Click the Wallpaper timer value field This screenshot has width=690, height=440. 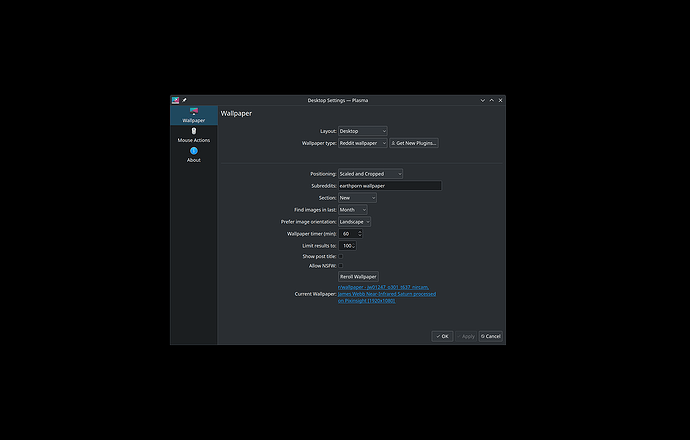tap(348, 234)
